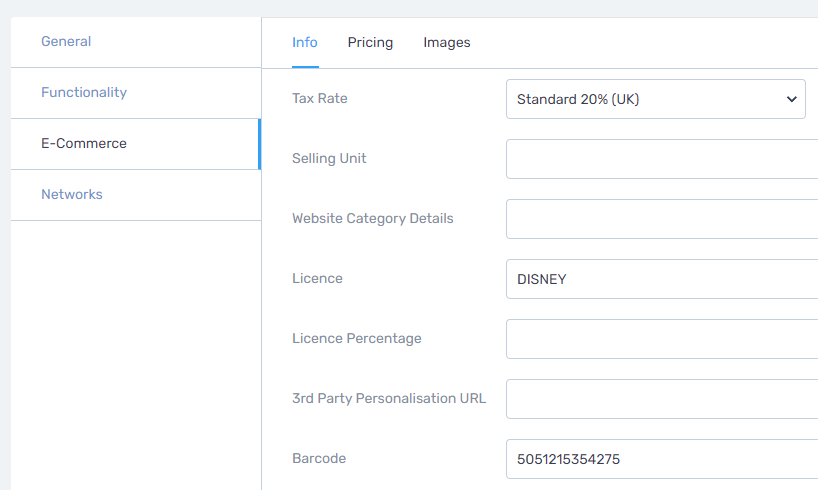Click the Licence Percentage input box
Viewport: 818px width, 490px height.
pos(662,339)
